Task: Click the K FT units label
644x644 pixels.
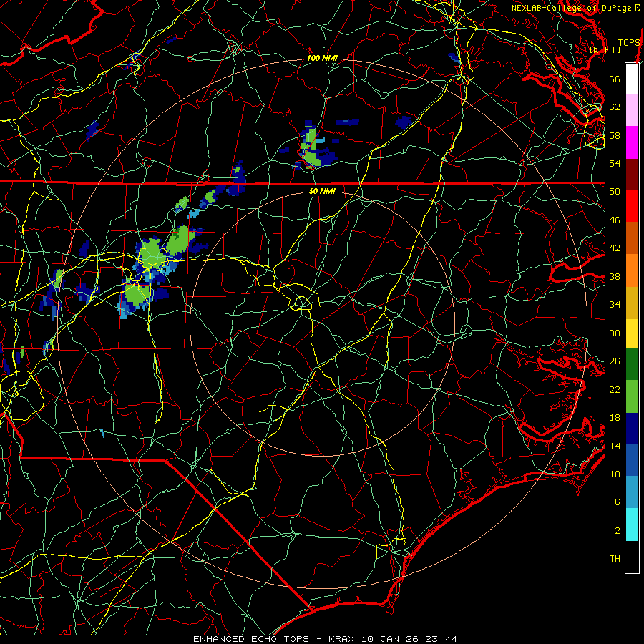Action: (x=605, y=49)
